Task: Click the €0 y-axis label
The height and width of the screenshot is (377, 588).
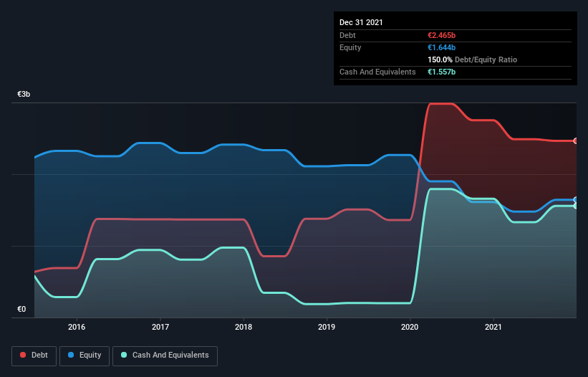Action: click(21, 309)
